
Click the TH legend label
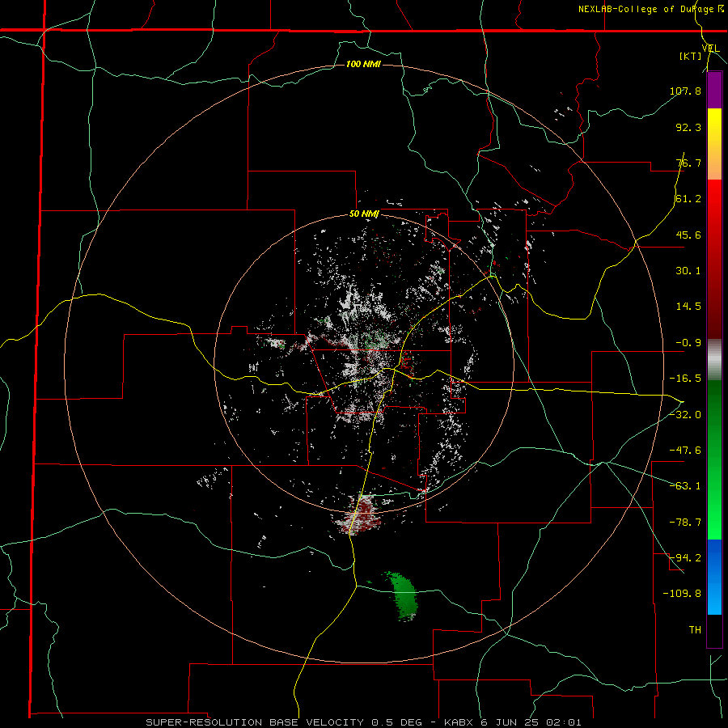[695, 630]
